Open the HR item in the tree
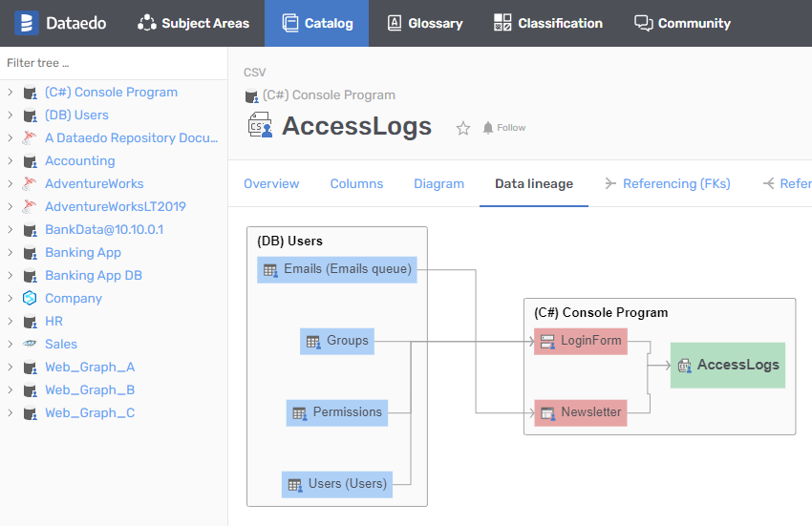The height and width of the screenshot is (526, 812). (53, 322)
